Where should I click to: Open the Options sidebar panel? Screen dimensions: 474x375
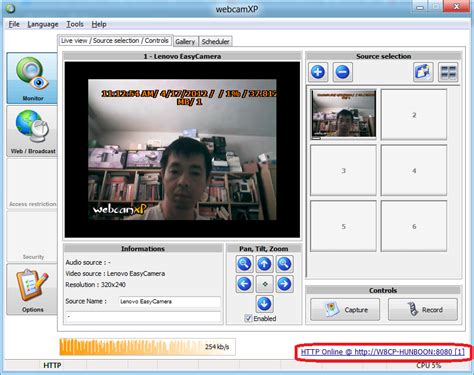[32, 289]
